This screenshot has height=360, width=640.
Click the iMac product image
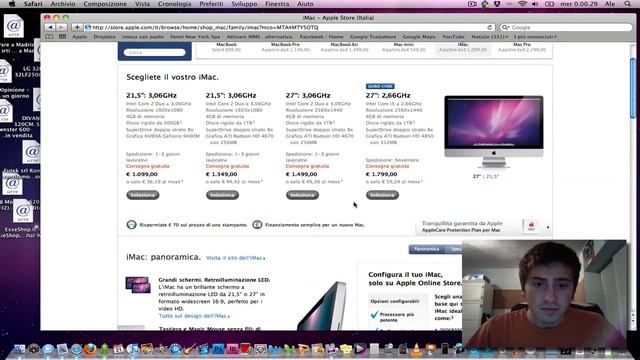pos(494,131)
